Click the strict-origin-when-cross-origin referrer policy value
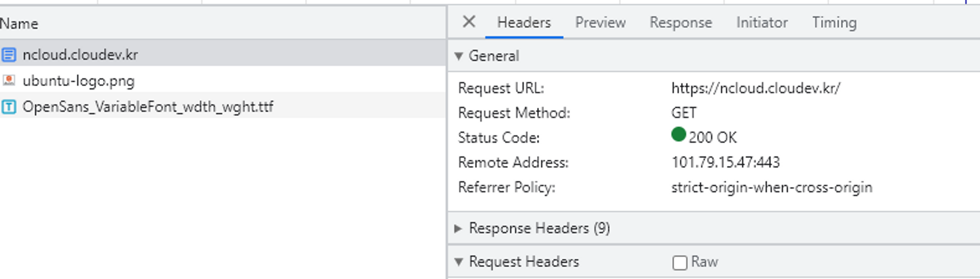Image resolution: width=980 pixels, height=279 pixels. point(772,187)
